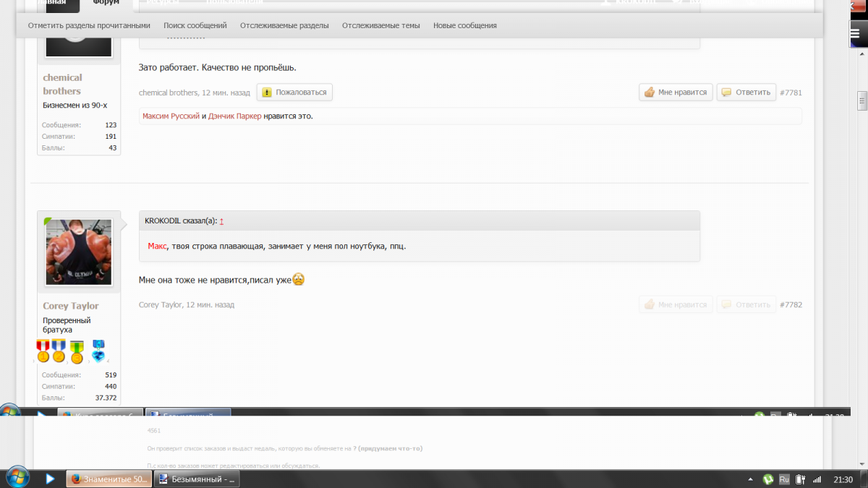Image resolution: width=868 pixels, height=488 pixels.
Task: Click the uTorrent tray icon
Action: [x=767, y=479]
